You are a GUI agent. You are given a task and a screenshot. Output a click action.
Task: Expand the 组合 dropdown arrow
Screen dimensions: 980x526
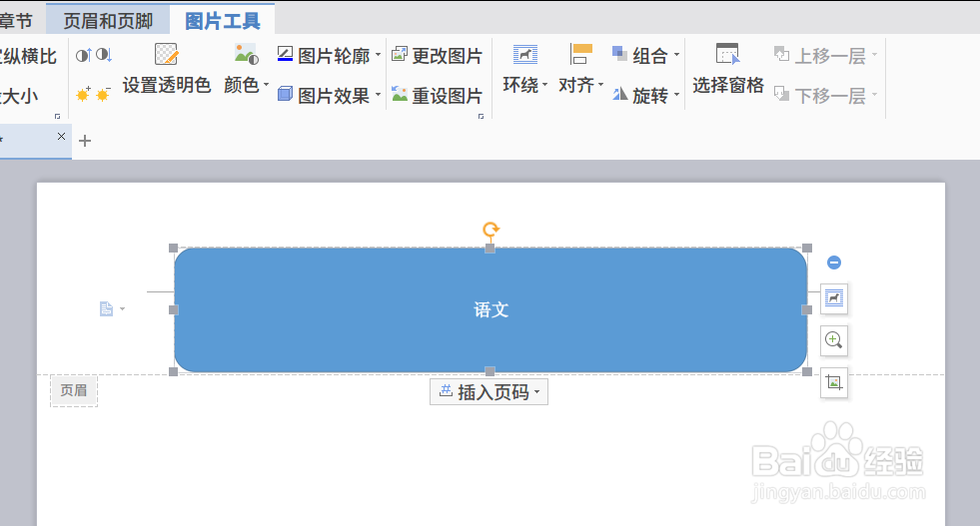tap(677, 55)
